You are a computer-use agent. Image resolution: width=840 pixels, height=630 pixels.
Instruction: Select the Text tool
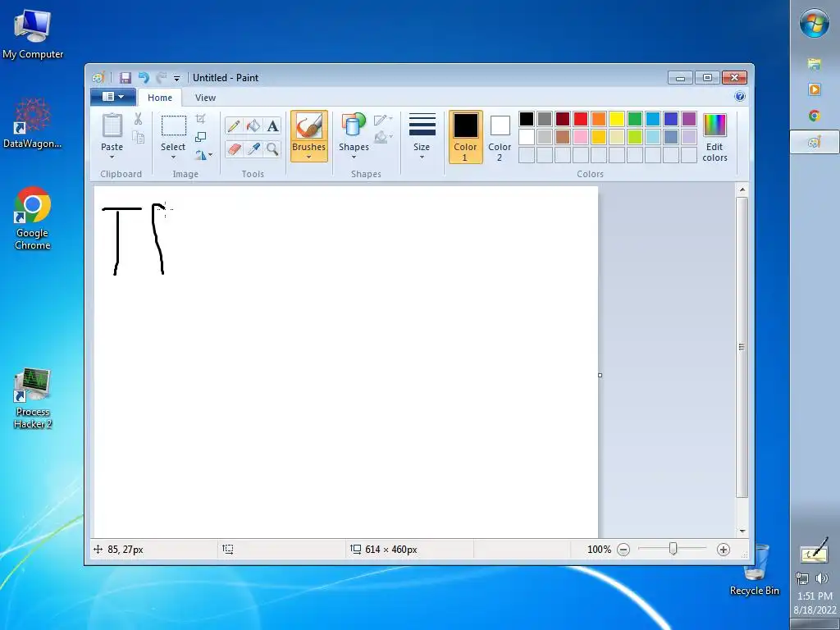coord(272,126)
